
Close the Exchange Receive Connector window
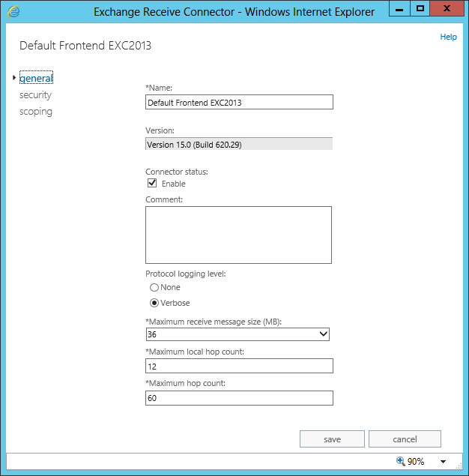[x=447, y=8]
